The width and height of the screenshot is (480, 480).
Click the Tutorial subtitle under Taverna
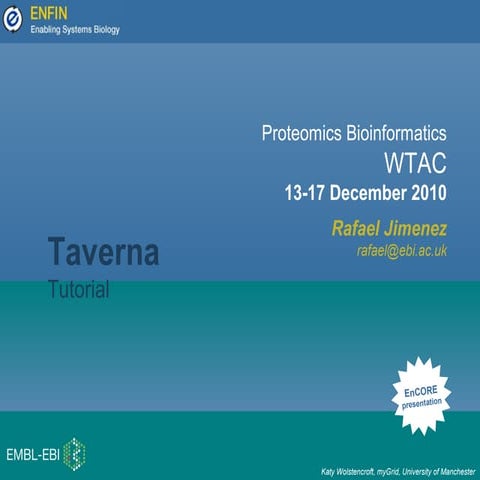(x=79, y=289)
